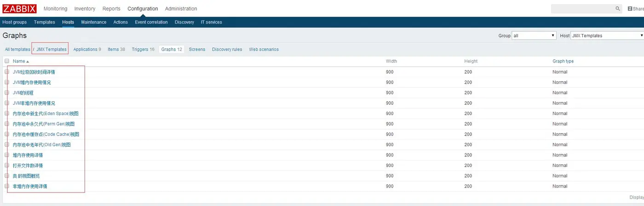644x206 pixels.
Task: Open the Reports menu
Action: point(111,9)
